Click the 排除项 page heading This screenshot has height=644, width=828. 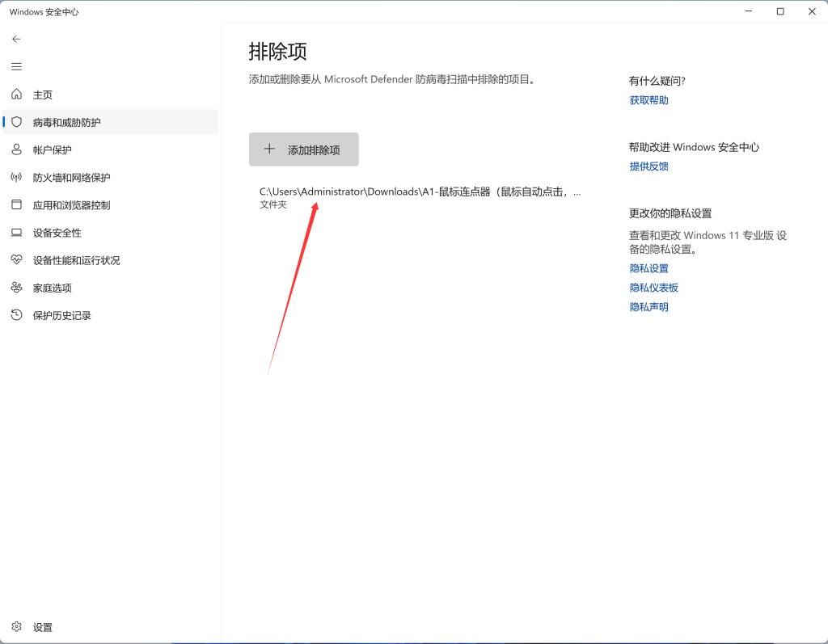(x=278, y=51)
